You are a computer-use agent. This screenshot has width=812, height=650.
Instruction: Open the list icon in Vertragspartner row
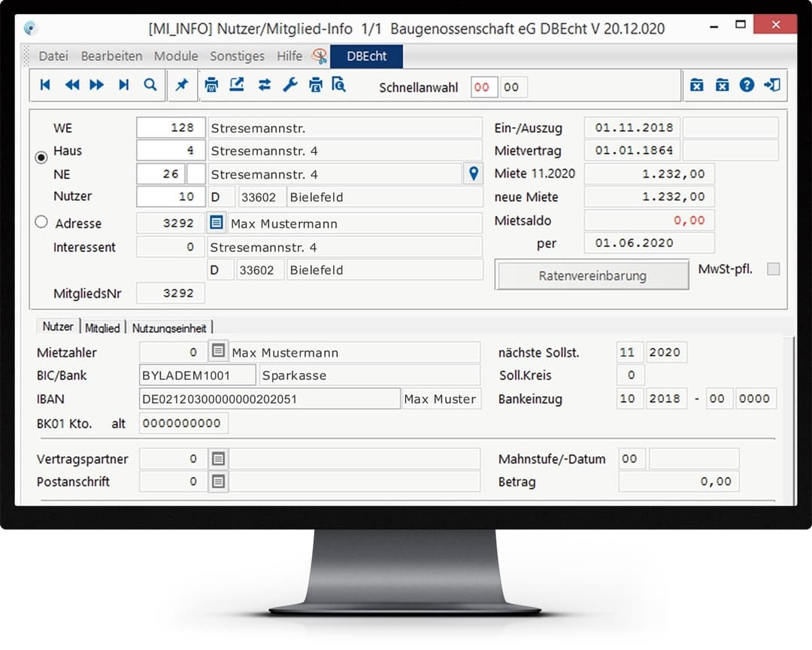[218, 458]
